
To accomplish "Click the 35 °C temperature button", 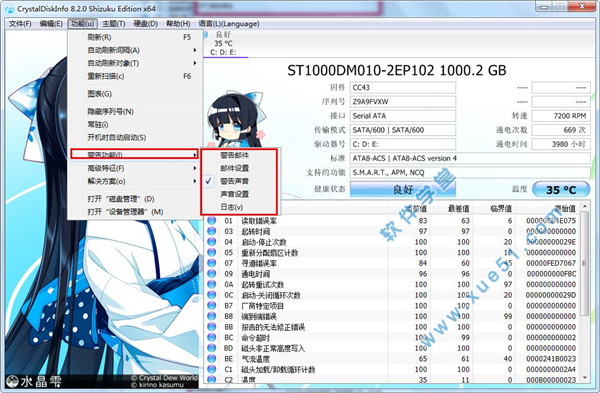I will click(561, 190).
